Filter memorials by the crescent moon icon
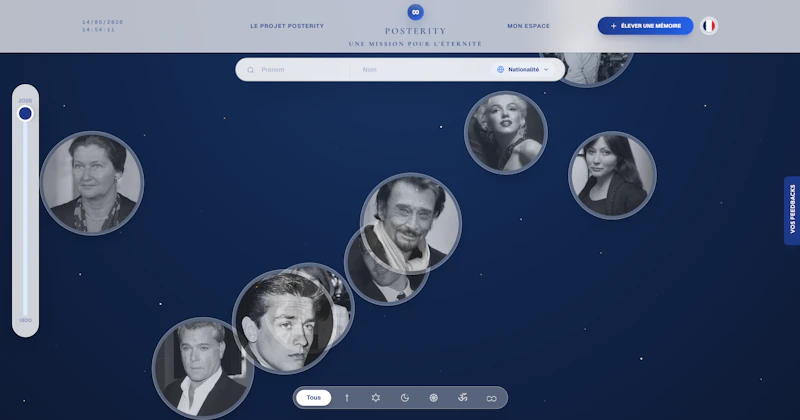Screen dimensions: 800x420 point(405,398)
